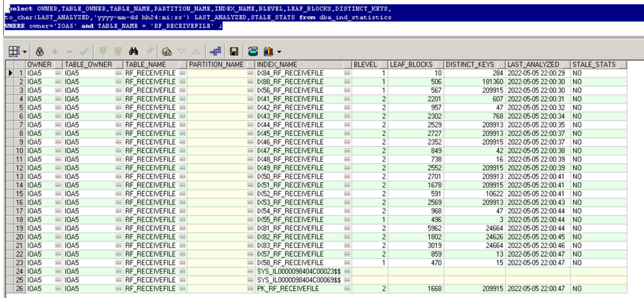Click the STALE_STATS column header
Image resolution: width=644 pixels, height=298 pixels.
pos(594,64)
